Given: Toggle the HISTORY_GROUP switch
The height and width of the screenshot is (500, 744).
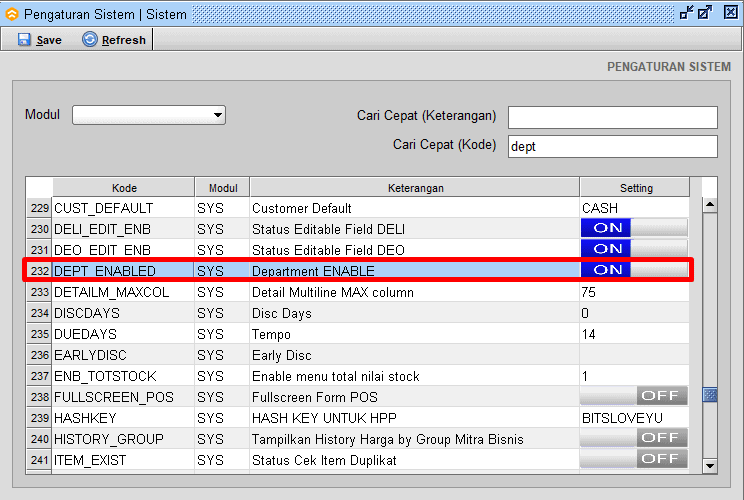Looking at the screenshot, I should pyautogui.click(x=634, y=437).
